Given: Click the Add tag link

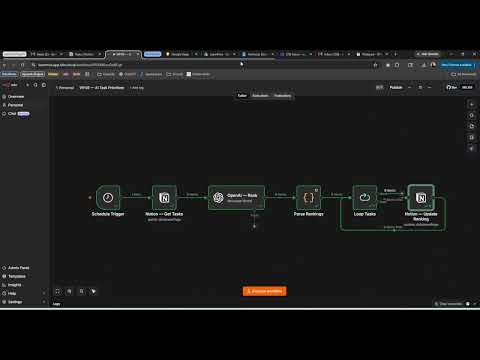Looking at the screenshot, I should coord(137,88).
